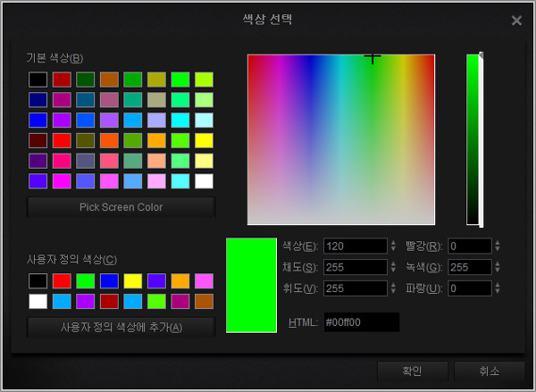The width and height of the screenshot is (536, 392).
Task: Decrease 녹색(G) with its down arrow
Action: click(498, 271)
